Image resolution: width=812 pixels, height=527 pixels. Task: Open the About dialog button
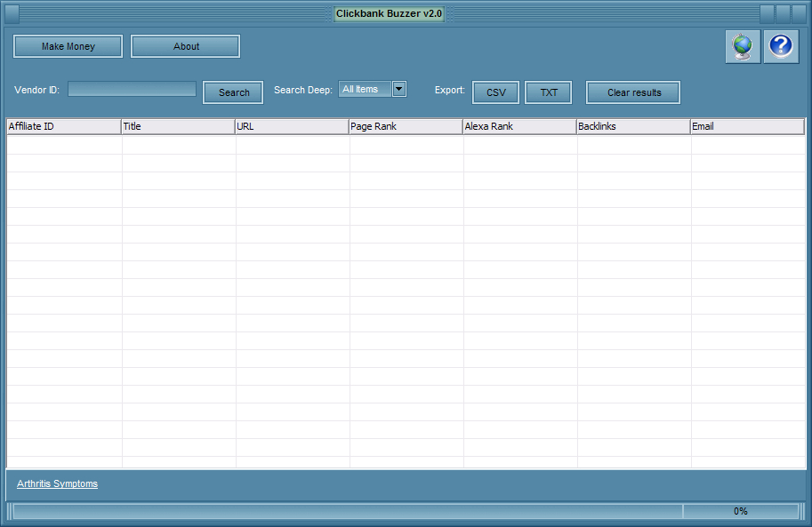click(x=185, y=46)
